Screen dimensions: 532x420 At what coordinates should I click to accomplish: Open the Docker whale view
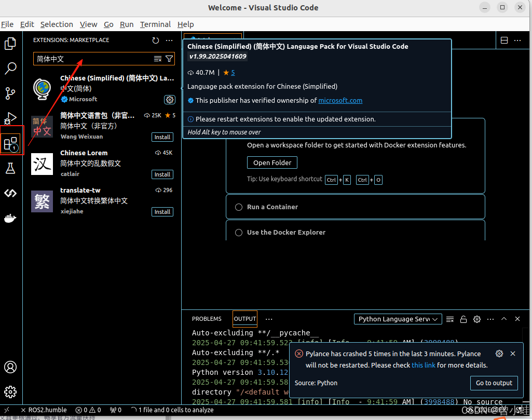click(x=10, y=218)
